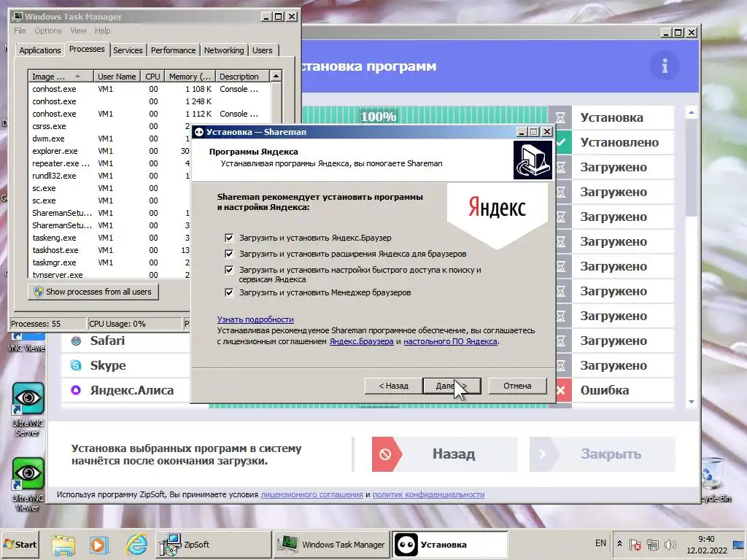Sort processes by Description column

click(x=242, y=76)
